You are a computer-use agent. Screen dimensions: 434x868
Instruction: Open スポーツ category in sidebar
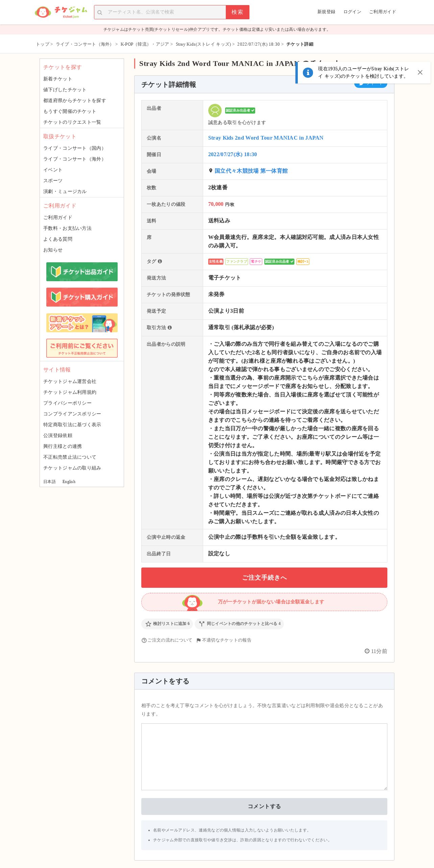coord(53,181)
